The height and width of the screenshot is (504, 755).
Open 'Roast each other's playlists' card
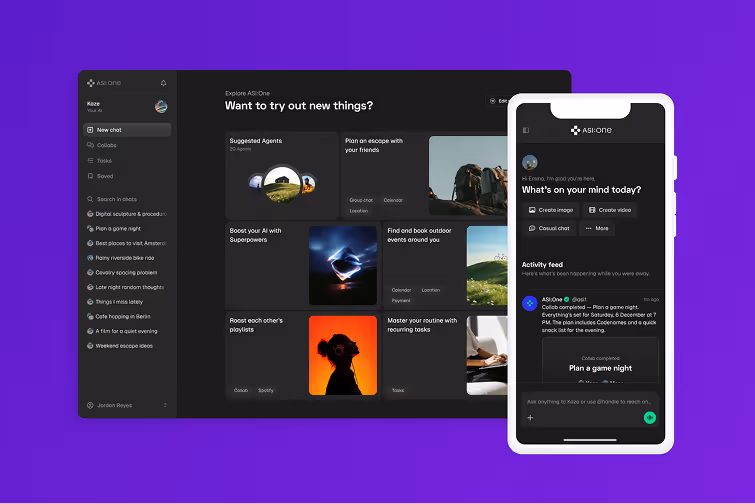point(302,355)
